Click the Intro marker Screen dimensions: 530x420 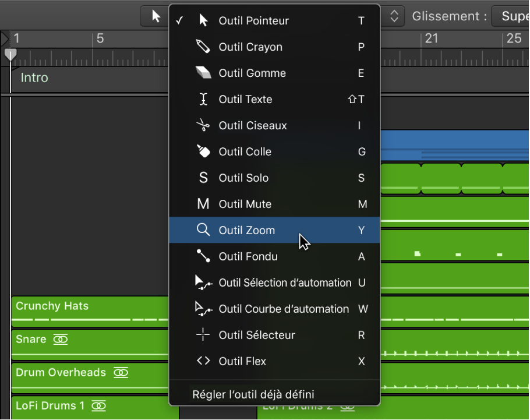34,78
